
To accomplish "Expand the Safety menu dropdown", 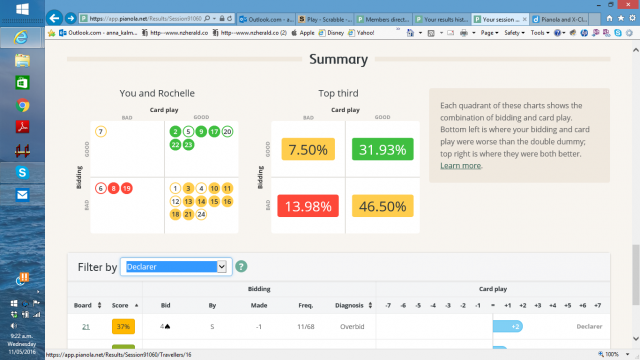I will click(514, 33).
